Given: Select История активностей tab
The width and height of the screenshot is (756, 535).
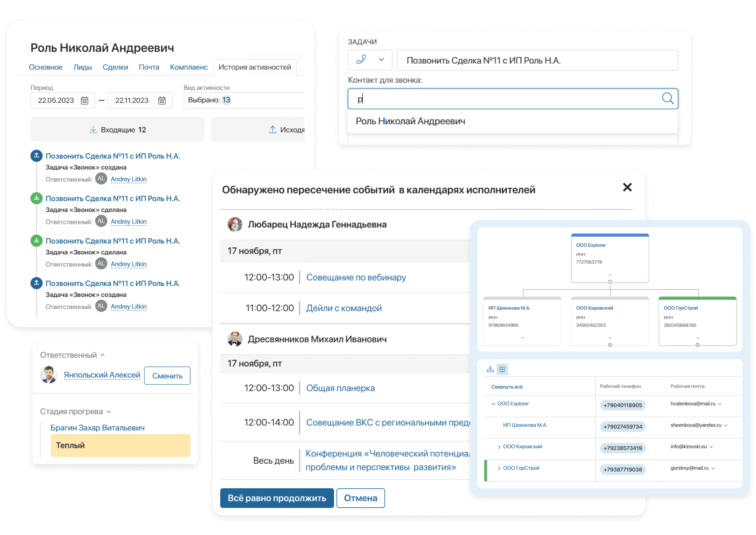Looking at the screenshot, I should pyautogui.click(x=254, y=67).
